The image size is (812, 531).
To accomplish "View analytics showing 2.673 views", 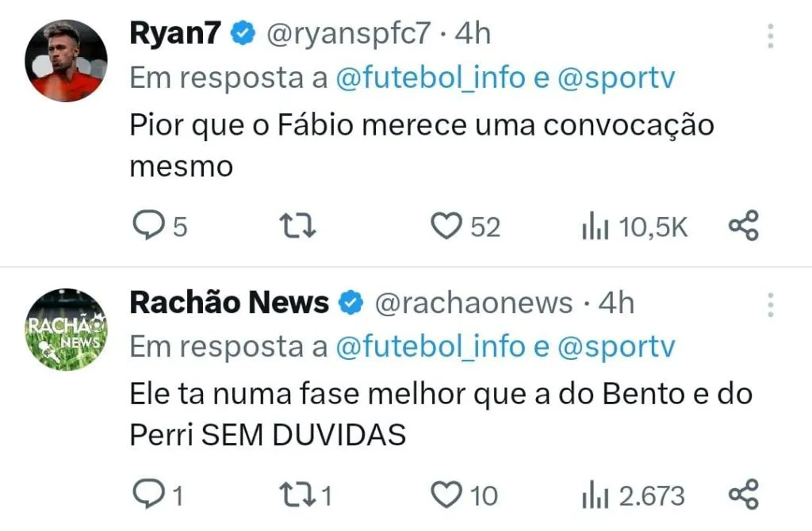I will [595, 495].
